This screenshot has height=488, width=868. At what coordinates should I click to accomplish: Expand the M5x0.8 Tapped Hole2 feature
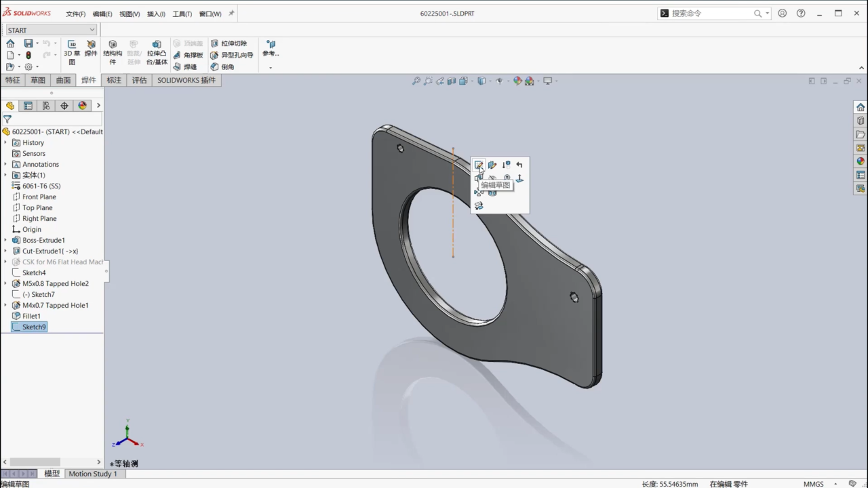pos(6,284)
